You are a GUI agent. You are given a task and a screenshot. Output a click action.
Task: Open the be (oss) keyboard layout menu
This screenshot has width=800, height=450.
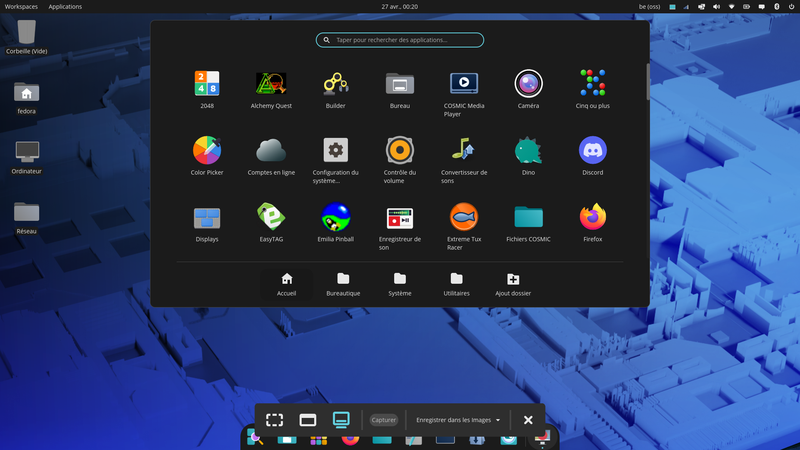[649, 7]
